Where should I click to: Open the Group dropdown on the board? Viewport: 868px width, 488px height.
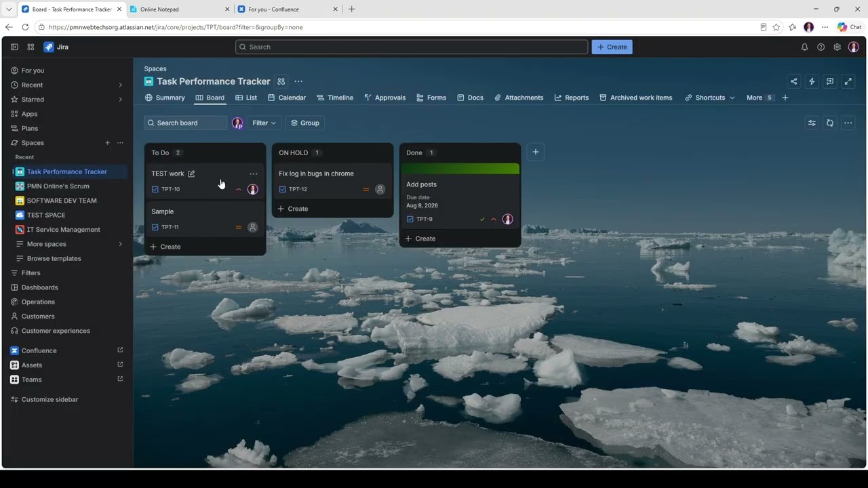[304, 123]
